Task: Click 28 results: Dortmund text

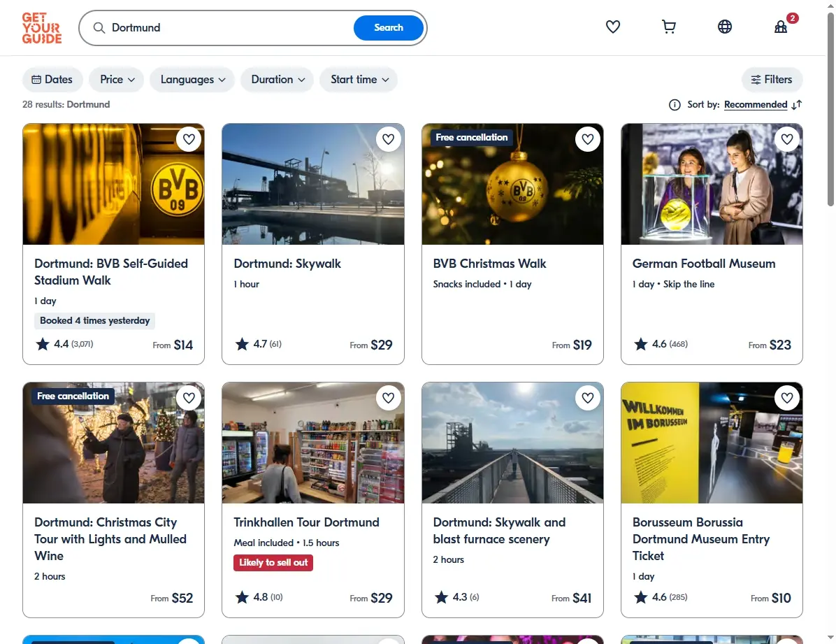Action: pyautogui.click(x=66, y=105)
